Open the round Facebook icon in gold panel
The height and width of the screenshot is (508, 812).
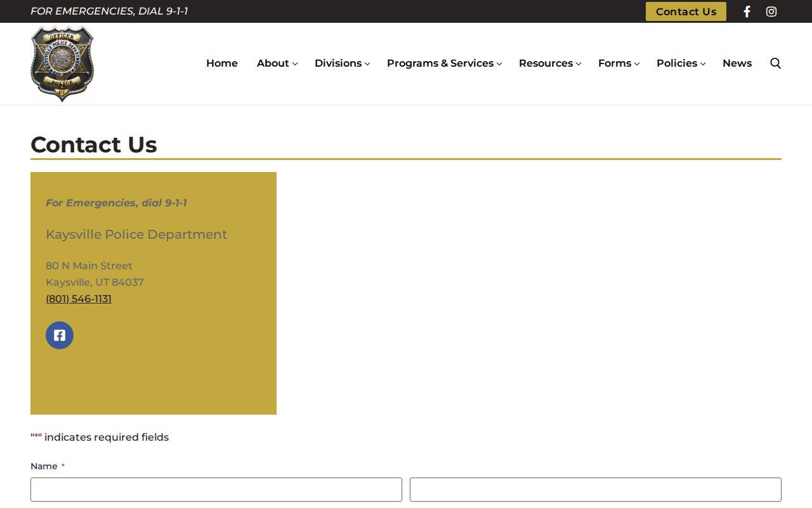(60, 335)
